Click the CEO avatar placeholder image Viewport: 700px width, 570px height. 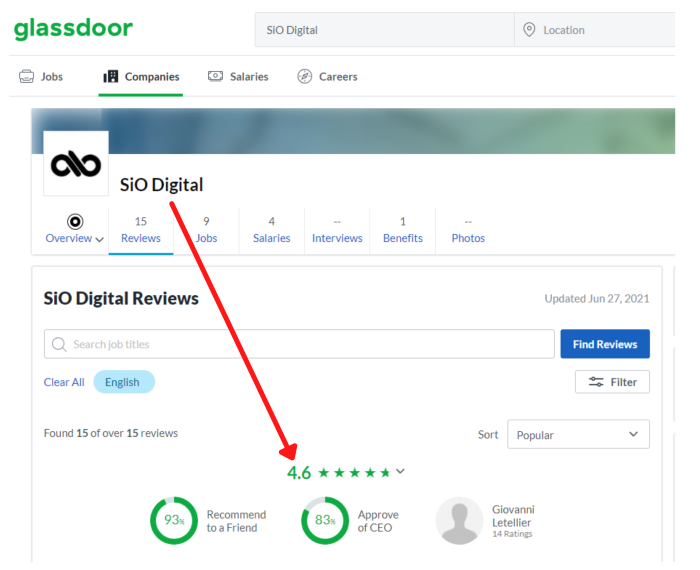click(x=459, y=521)
